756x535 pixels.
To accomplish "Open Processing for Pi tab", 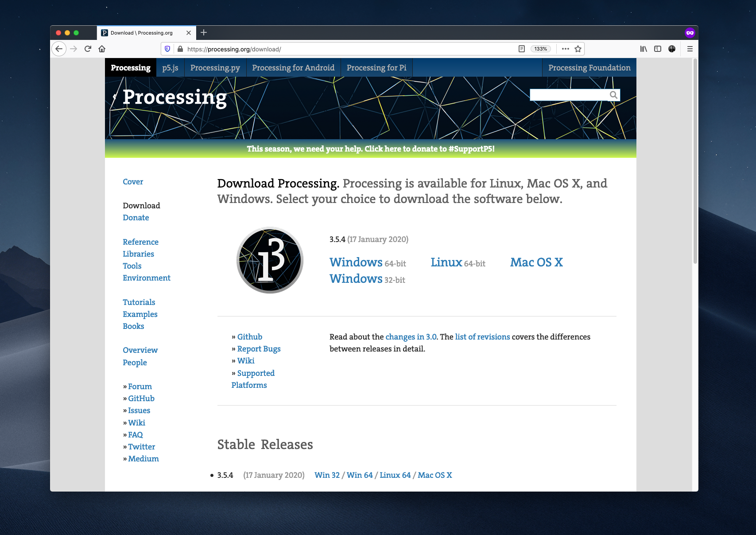I will 376,67.
